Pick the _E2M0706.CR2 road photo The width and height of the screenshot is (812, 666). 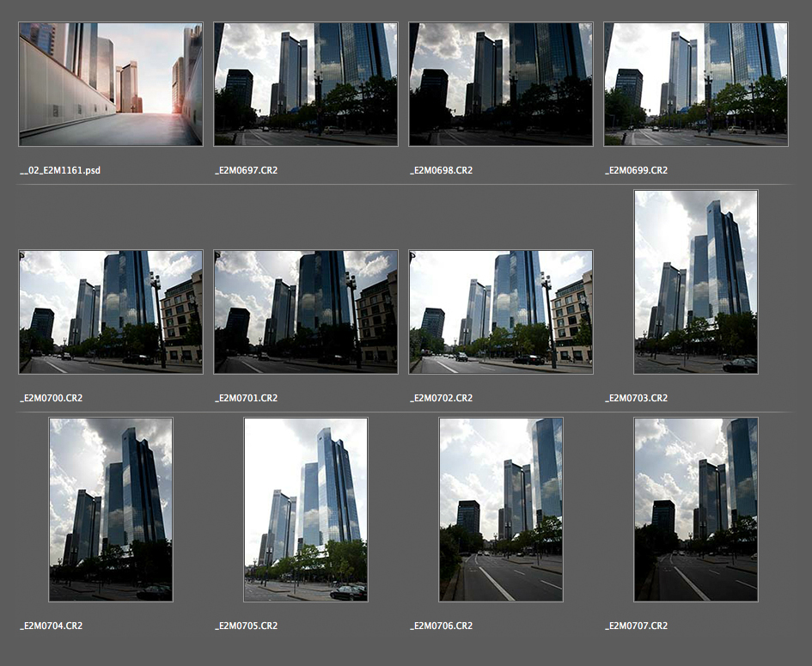[501, 510]
